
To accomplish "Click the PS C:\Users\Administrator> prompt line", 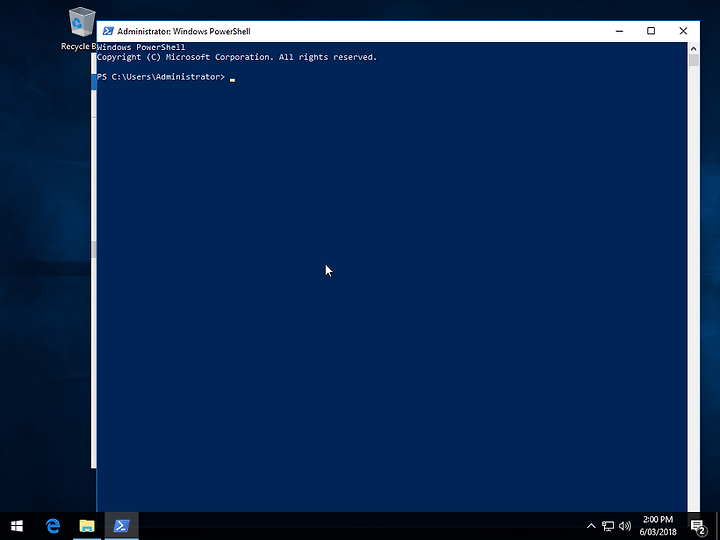I will coord(161,77).
